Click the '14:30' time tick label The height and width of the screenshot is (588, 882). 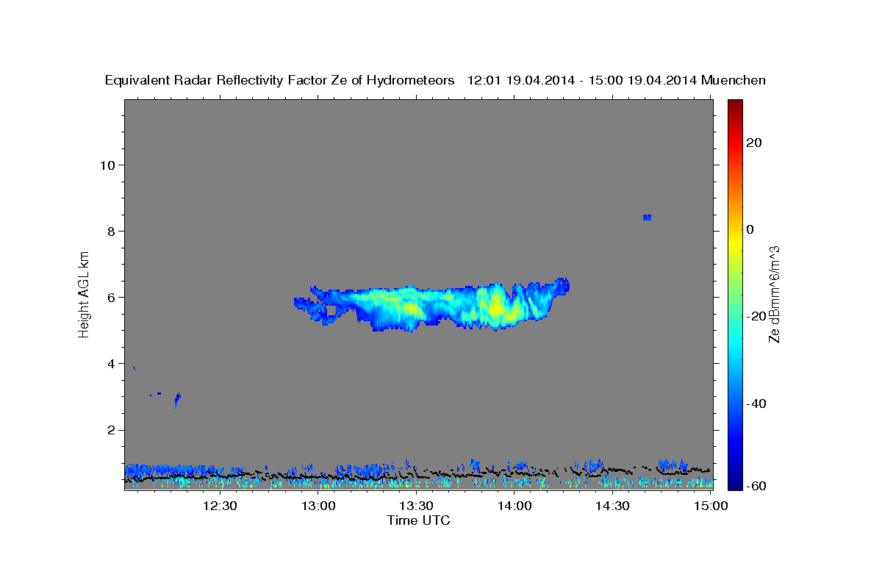click(x=612, y=506)
